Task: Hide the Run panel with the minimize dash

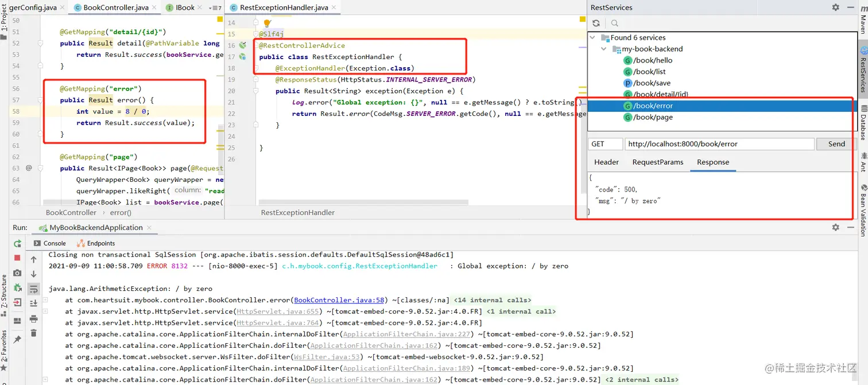Action: coord(850,228)
